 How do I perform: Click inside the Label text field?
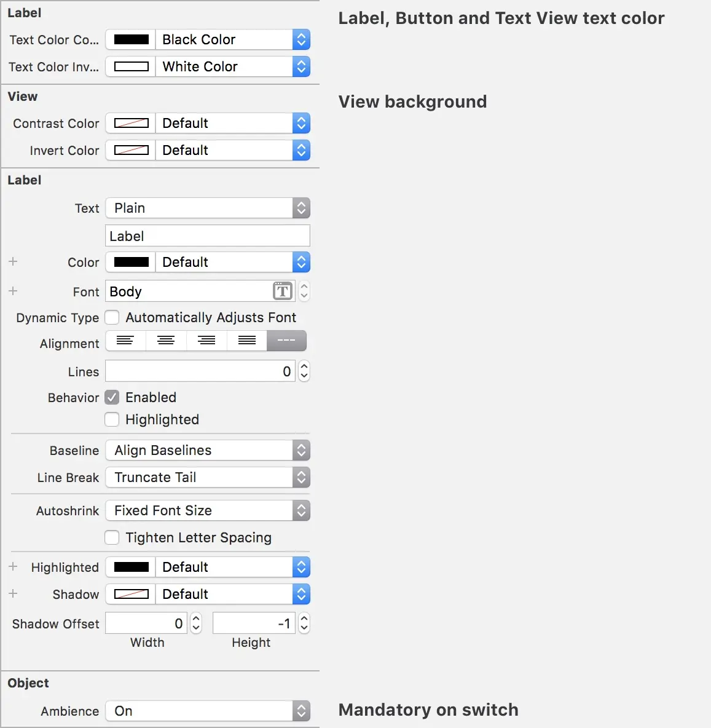[x=207, y=235]
